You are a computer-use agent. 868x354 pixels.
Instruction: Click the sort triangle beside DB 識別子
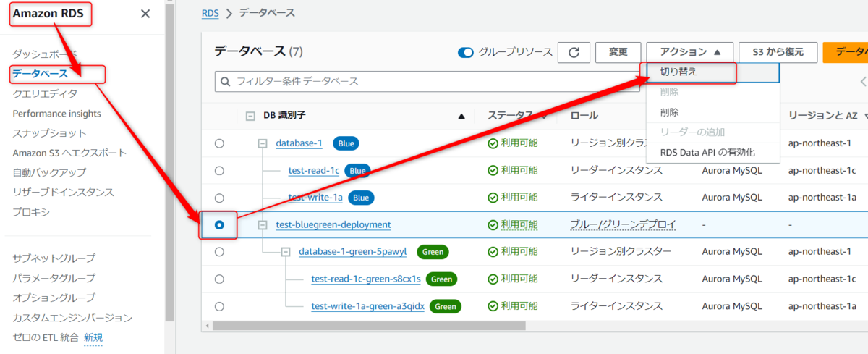(x=461, y=116)
